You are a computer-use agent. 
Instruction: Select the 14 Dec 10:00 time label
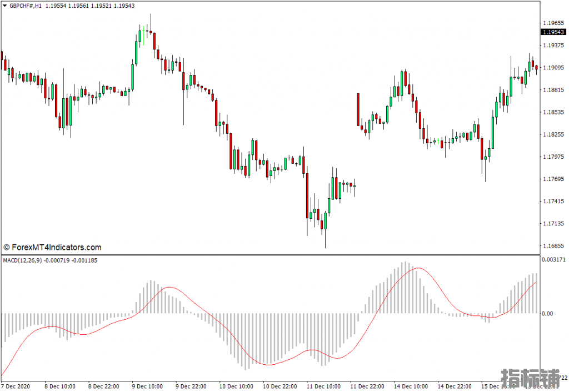click(x=411, y=386)
